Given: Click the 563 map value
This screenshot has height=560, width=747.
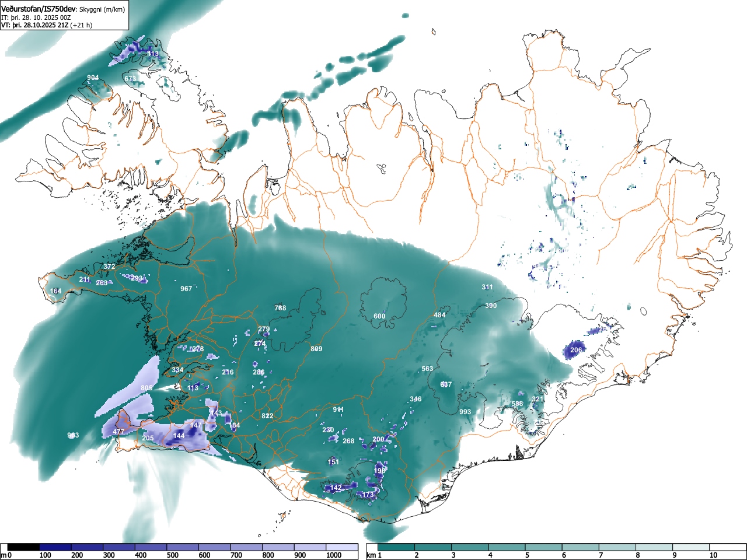Looking at the screenshot, I should (x=427, y=369).
